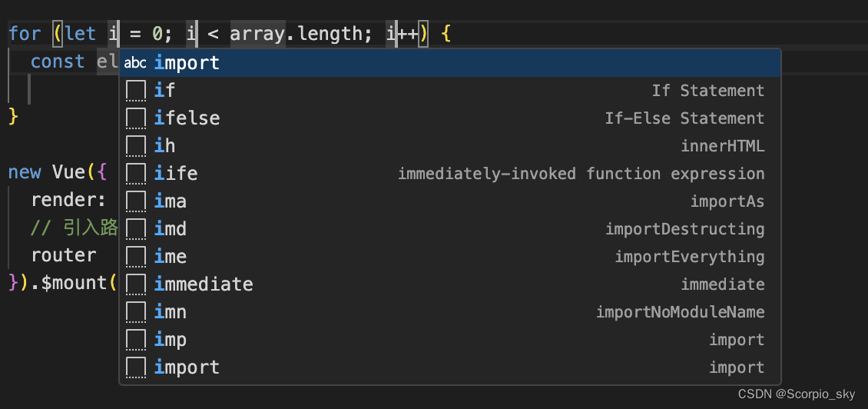Viewport: 868px width, 409px height.
Task: Click the snippet icon beside 'imn'
Action: [x=136, y=312]
